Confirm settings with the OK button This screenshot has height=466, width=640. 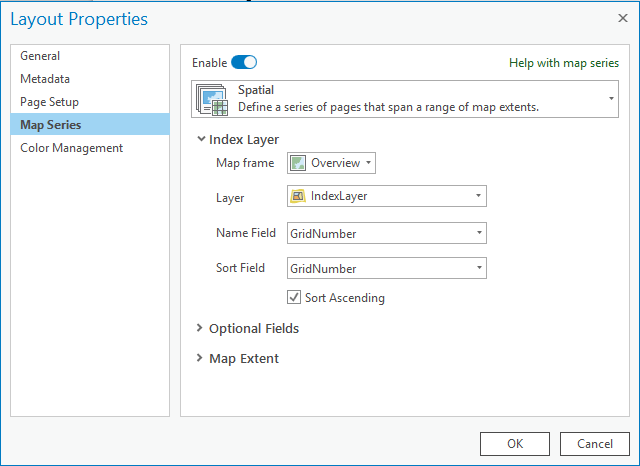click(515, 444)
